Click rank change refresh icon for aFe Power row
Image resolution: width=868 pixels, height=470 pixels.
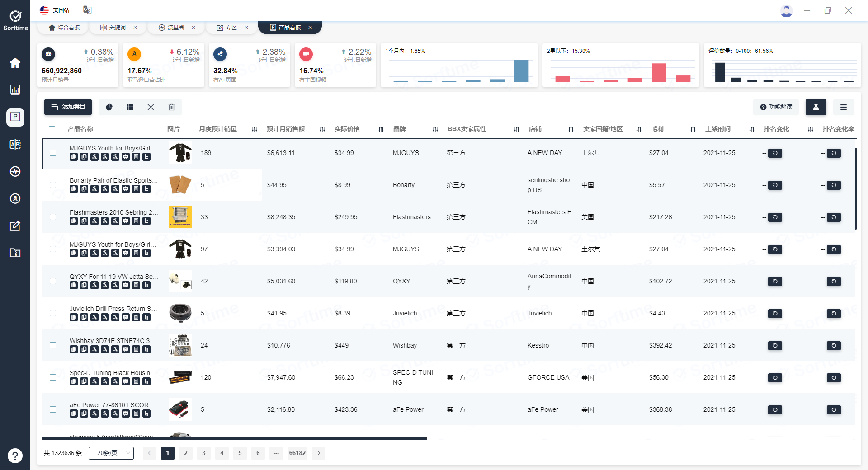[x=775, y=410]
